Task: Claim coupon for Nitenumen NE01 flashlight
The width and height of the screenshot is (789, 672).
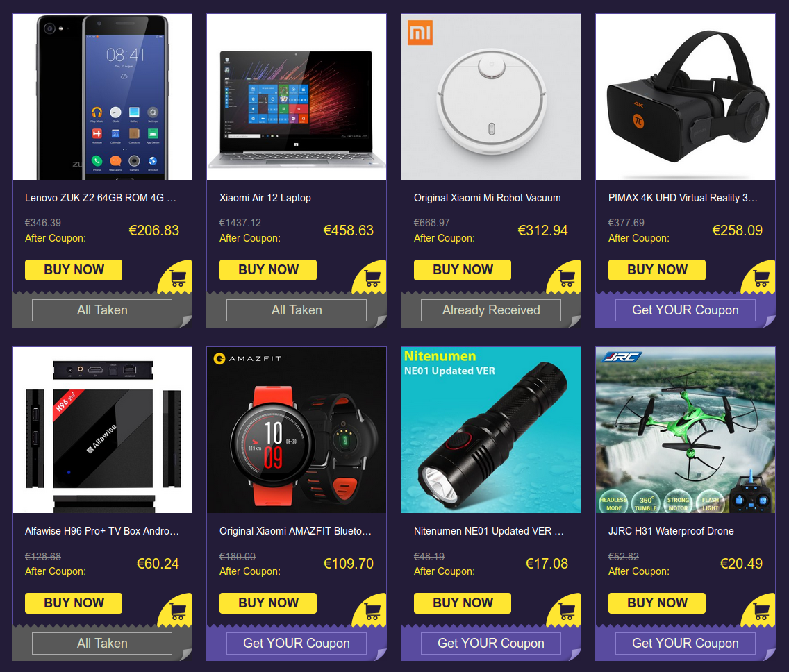Action: click(490, 644)
